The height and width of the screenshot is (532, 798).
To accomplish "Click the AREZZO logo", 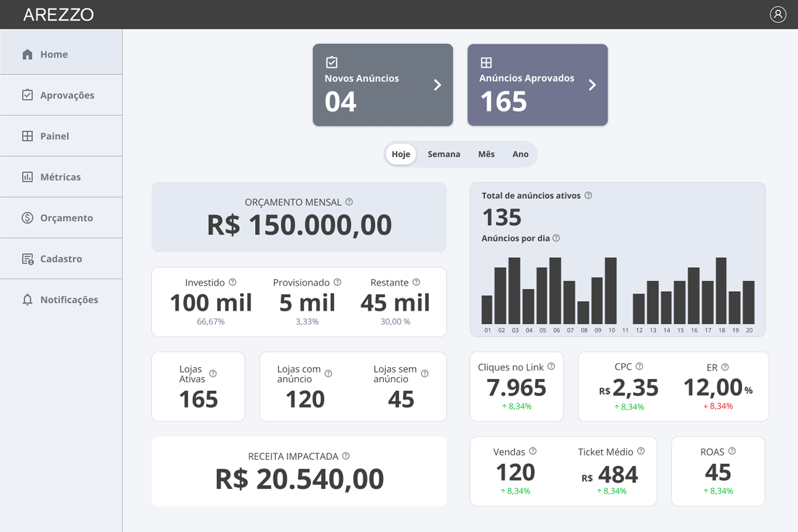I will [58, 15].
